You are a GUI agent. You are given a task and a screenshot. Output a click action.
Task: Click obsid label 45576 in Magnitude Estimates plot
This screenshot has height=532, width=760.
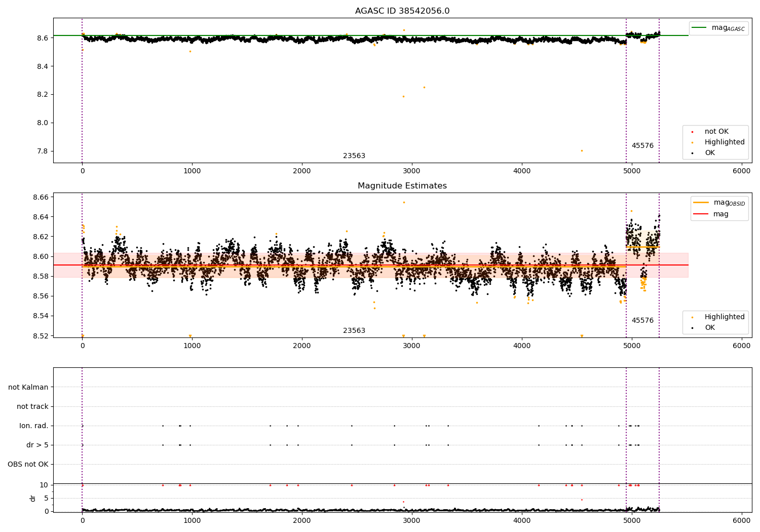tap(642, 321)
